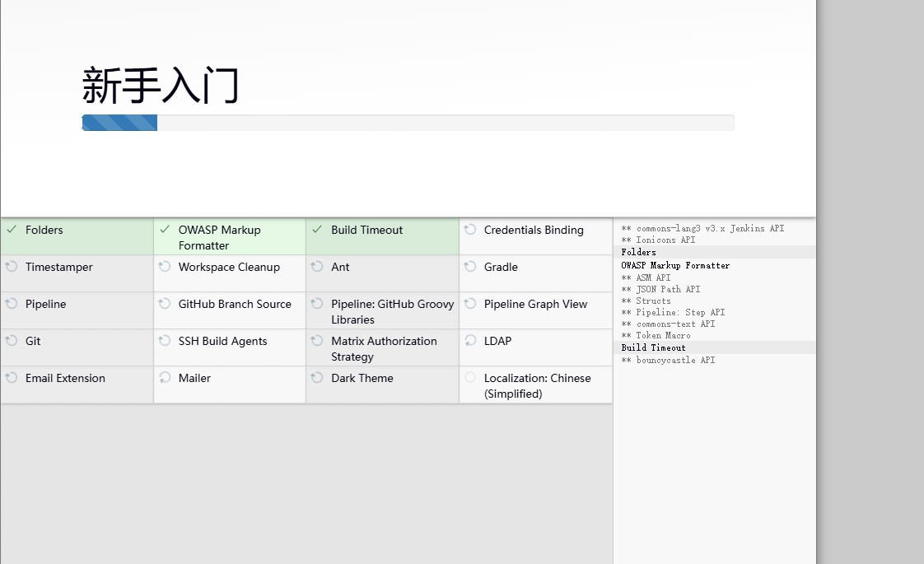Click the pending spinner icon beside Credentials Binding

(x=470, y=229)
